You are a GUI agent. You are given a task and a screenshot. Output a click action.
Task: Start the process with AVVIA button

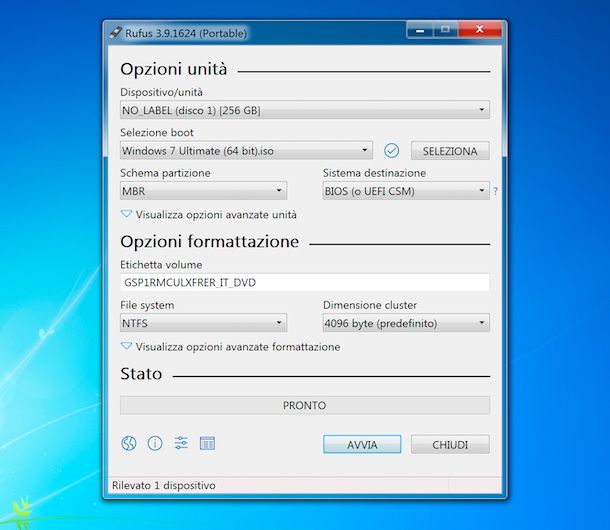tap(362, 444)
